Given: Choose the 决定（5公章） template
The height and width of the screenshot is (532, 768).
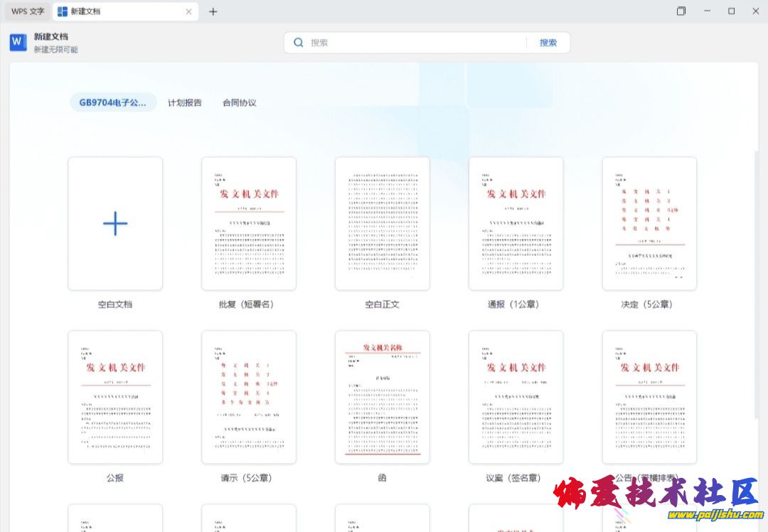Looking at the screenshot, I should (x=649, y=223).
